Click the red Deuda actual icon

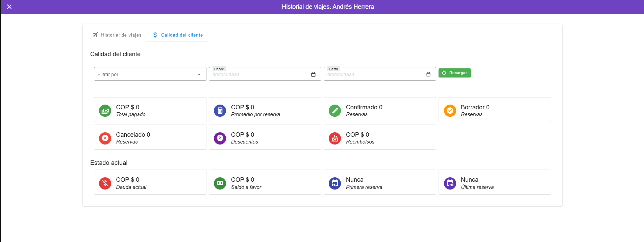pyautogui.click(x=105, y=183)
